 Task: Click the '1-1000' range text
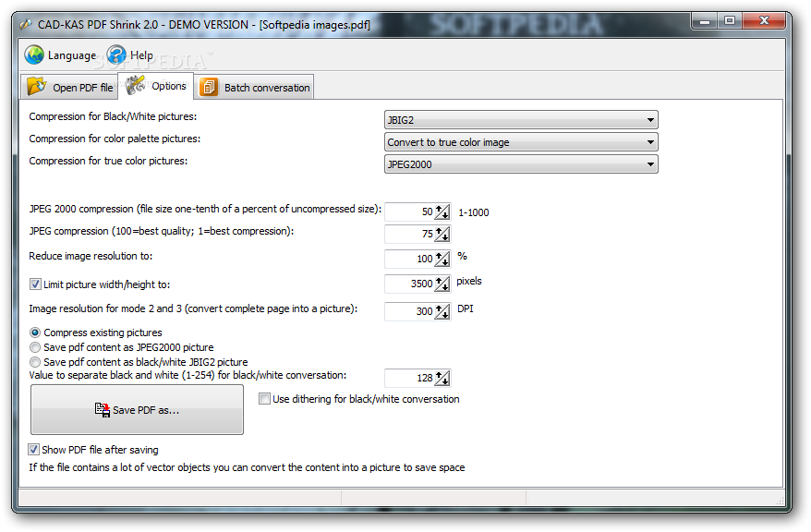(473, 212)
